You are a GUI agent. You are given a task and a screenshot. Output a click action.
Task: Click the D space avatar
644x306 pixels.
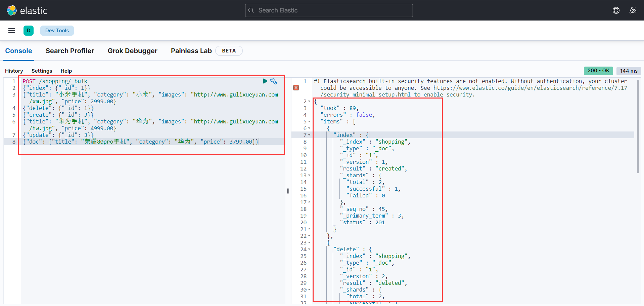[29, 31]
